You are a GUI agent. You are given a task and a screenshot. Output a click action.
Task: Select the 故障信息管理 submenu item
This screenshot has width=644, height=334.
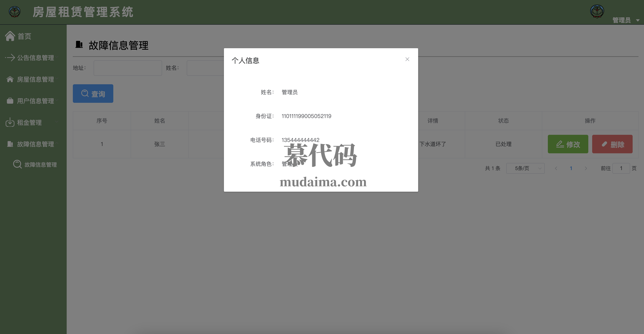click(40, 165)
